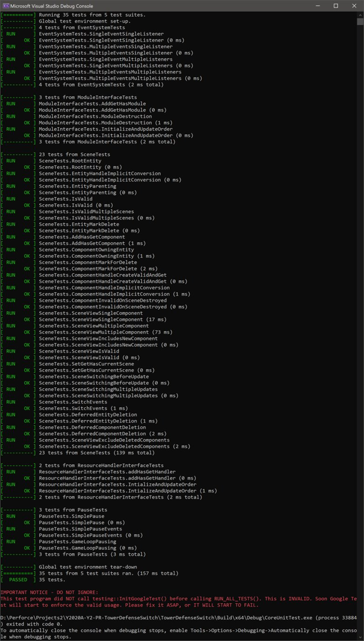Click 'SceneTests.AddHasGetComponent (1 ms)' line
The image size is (364, 641).
coord(92,243)
